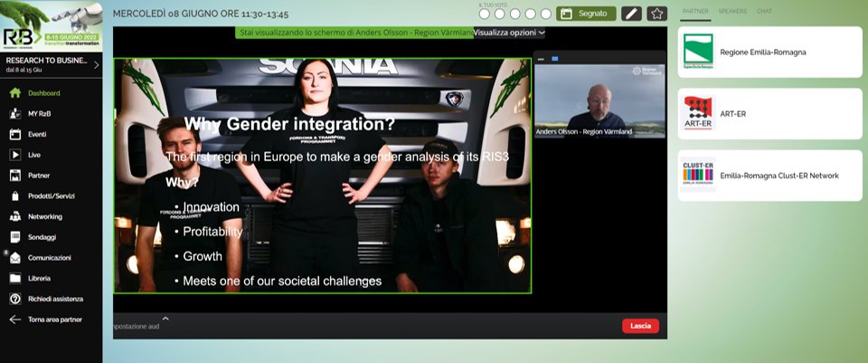868x363 pixels.
Task: Click the red Lascia button
Action: point(640,326)
